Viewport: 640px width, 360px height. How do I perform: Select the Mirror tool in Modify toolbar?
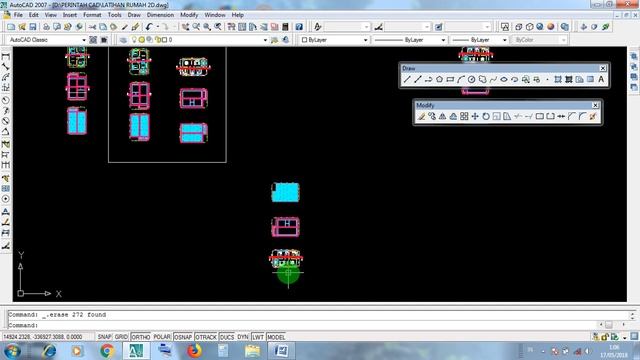coord(442,117)
